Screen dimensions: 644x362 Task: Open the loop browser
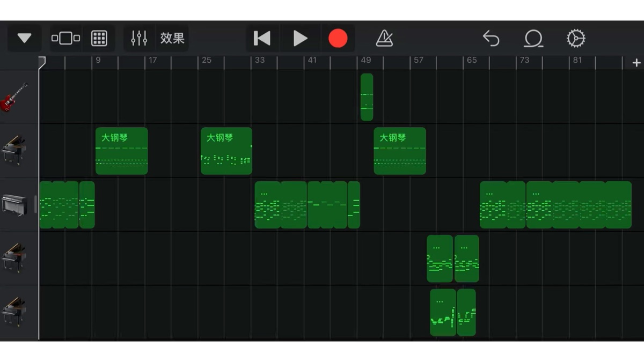click(533, 38)
